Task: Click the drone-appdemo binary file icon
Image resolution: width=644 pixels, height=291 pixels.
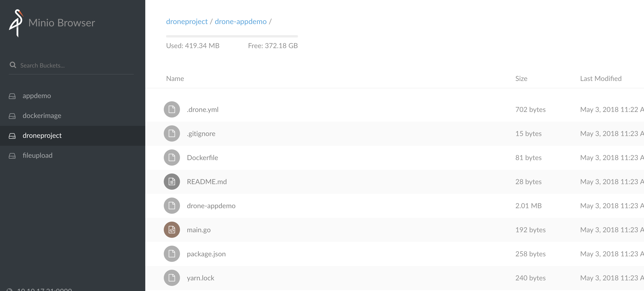Action: coord(172,206)
